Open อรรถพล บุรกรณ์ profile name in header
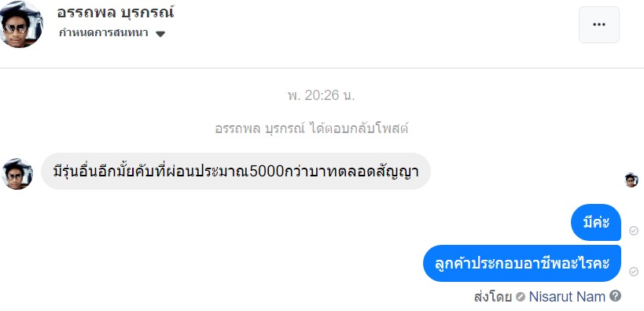The height and width of the screenshot is (311, 644). point(116,13)
